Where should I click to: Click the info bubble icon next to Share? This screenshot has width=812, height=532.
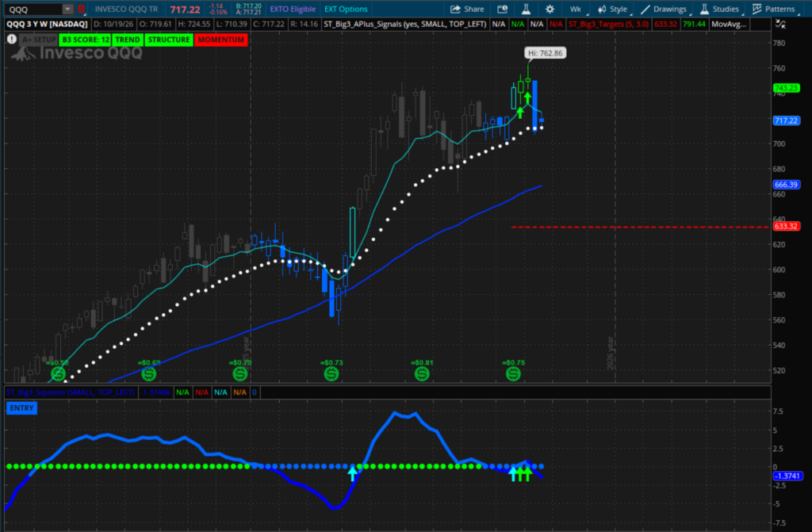pyautogui.click(x=502, y=9)
